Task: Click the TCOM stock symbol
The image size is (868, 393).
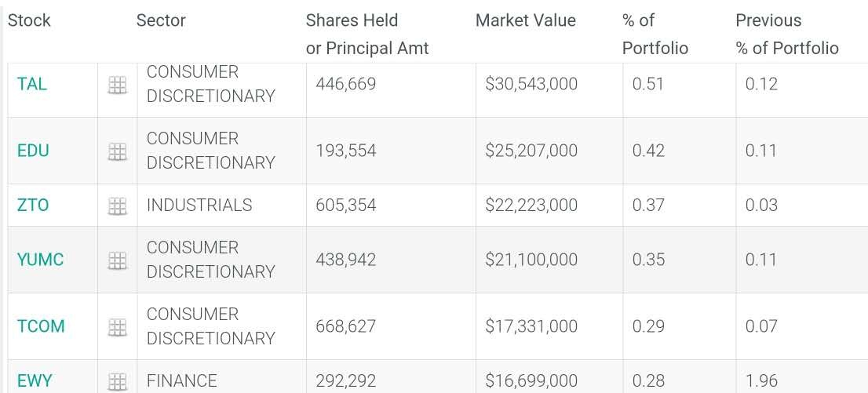Action: tap(41, 326)
